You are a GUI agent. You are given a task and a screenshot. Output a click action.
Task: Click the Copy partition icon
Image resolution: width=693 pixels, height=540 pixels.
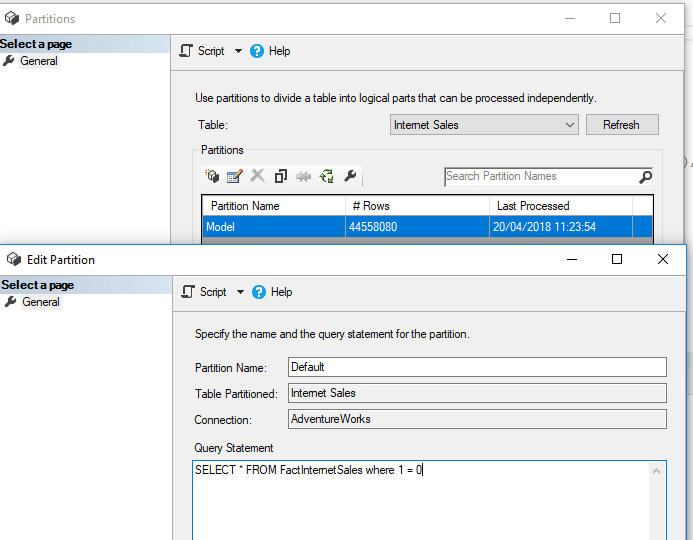281,176
